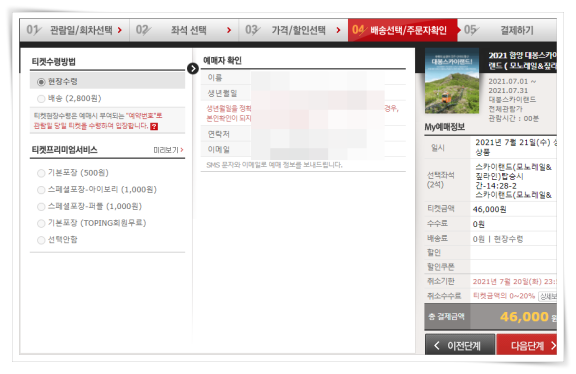This screenshot has height=374, width=576.
Task: Click the 티켓수령방법 section heading
Action: (x=54, y=62)
